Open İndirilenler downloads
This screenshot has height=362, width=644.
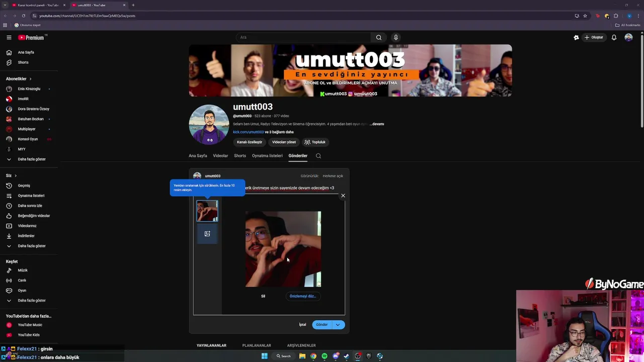[26, 236]
